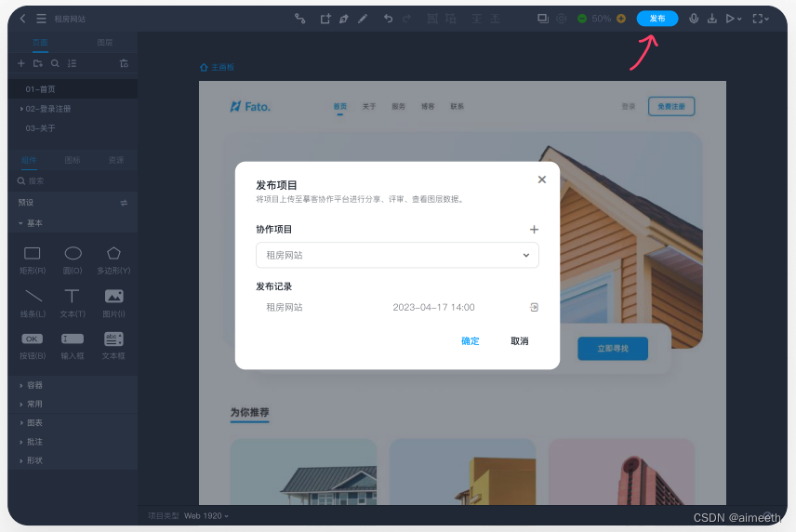This screenshot has width=796, height=532.
Task: Select the 03-关于 page
Action: coord(73,128)
